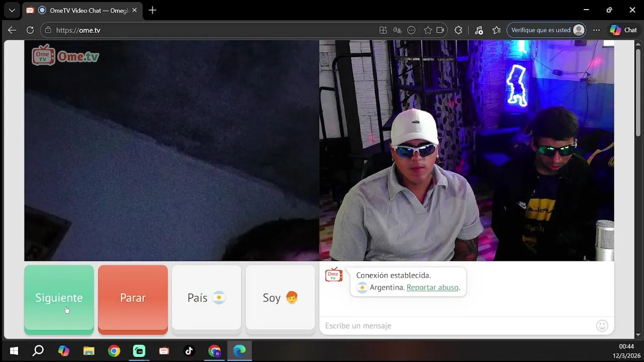Click the Conexión establecida message

click(393, 276)
